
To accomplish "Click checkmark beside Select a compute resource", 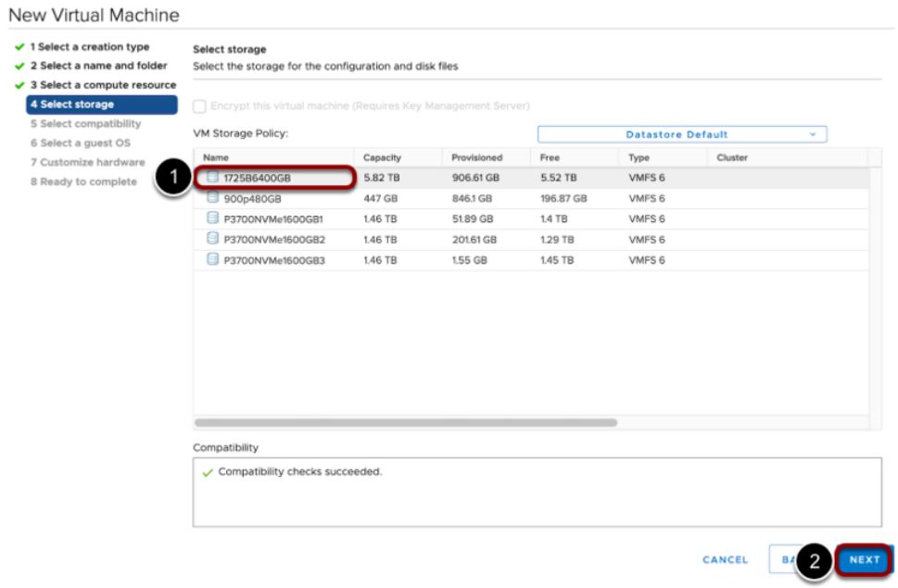I will 19,85.
